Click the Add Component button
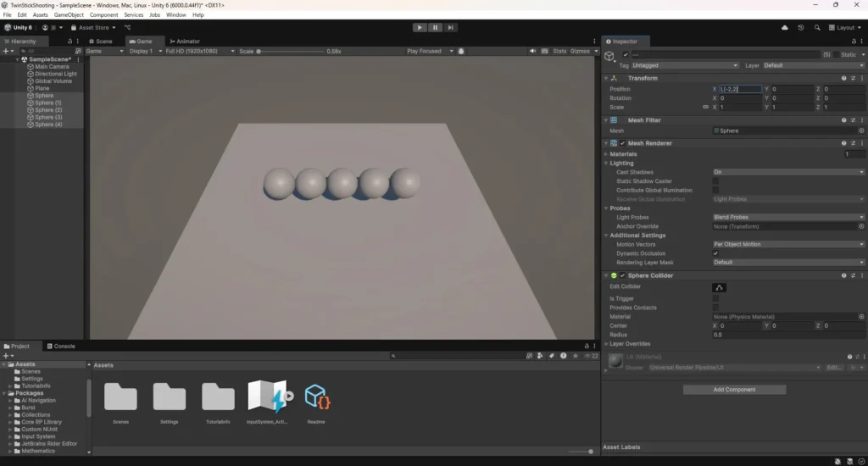Image resolution: width=868 pixels, height=466 pixels. pos(734,390)
